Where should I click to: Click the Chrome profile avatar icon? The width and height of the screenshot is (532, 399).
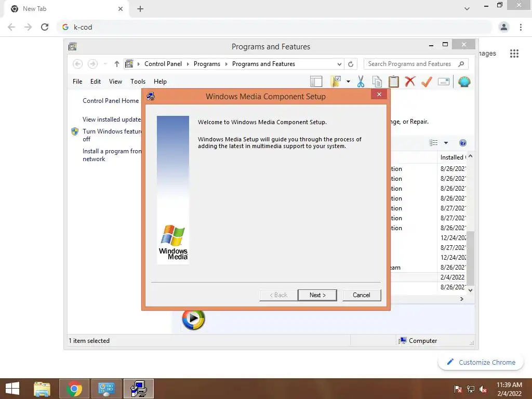click(x=504, y=27)
